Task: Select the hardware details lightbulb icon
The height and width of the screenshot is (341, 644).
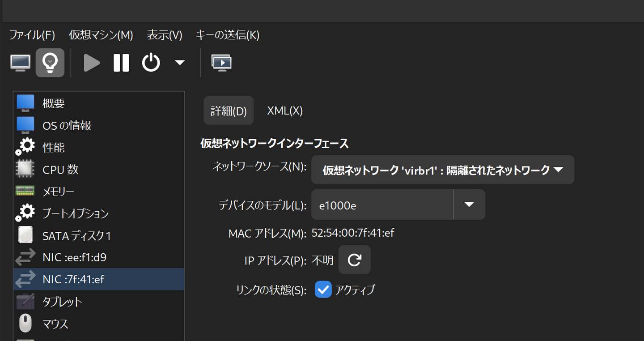Action: click(x=50, y=62)
